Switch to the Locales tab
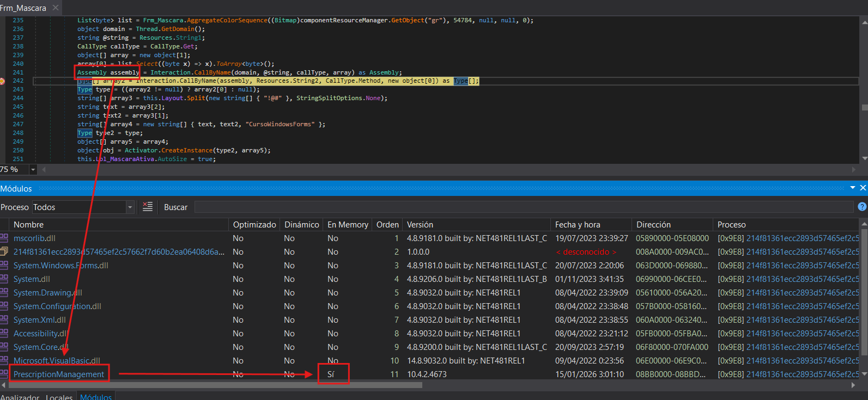 tap(59, 397)
